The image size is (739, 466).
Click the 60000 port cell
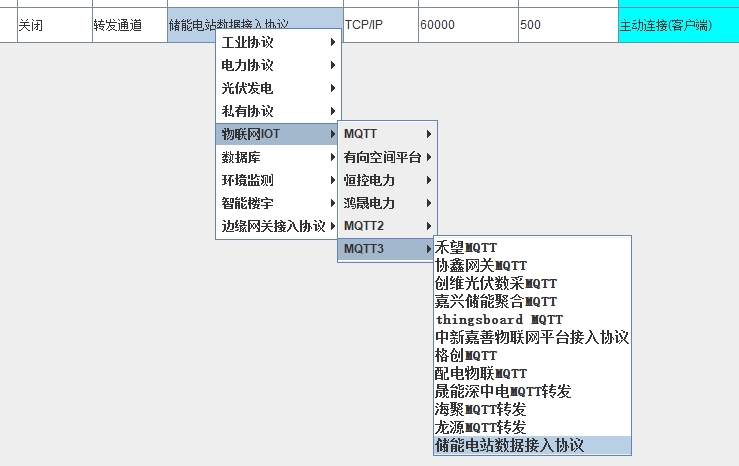[468, 25]
